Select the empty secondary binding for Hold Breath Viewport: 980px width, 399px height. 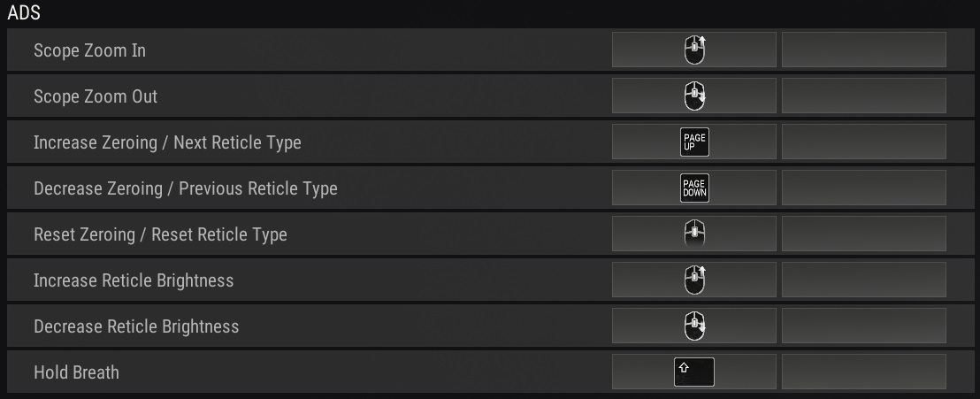864,372
